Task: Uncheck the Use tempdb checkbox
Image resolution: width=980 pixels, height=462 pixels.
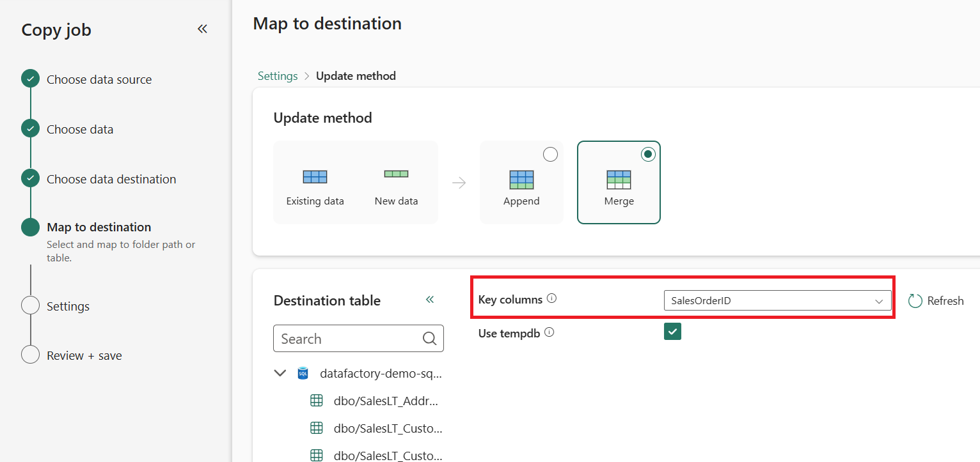Action: (672, 332)
